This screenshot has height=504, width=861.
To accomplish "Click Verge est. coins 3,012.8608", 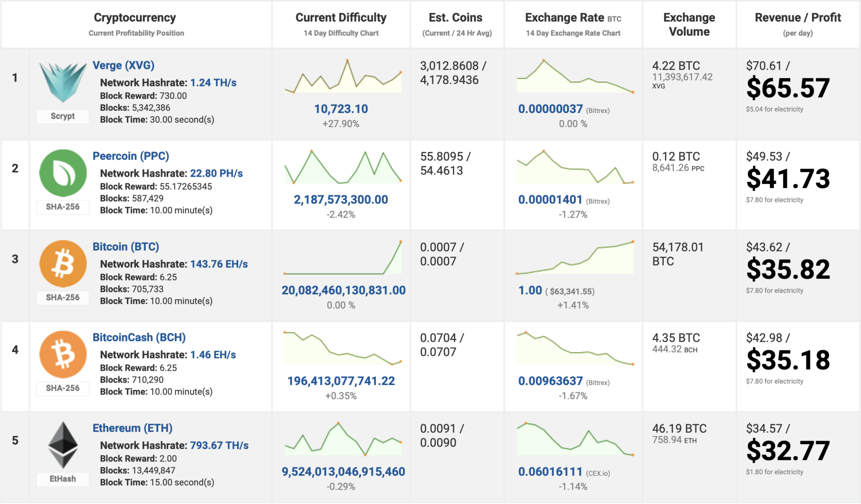I will (449, 66).
